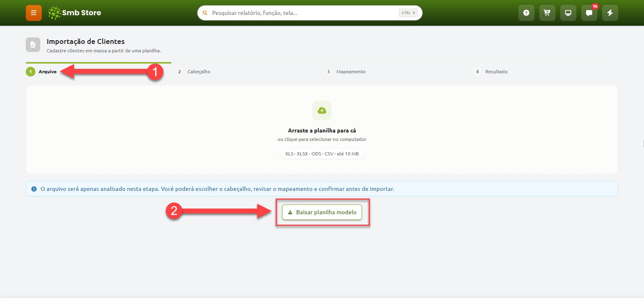
Task: Go to the Resultado step
Action: click(x=491, y=72)
